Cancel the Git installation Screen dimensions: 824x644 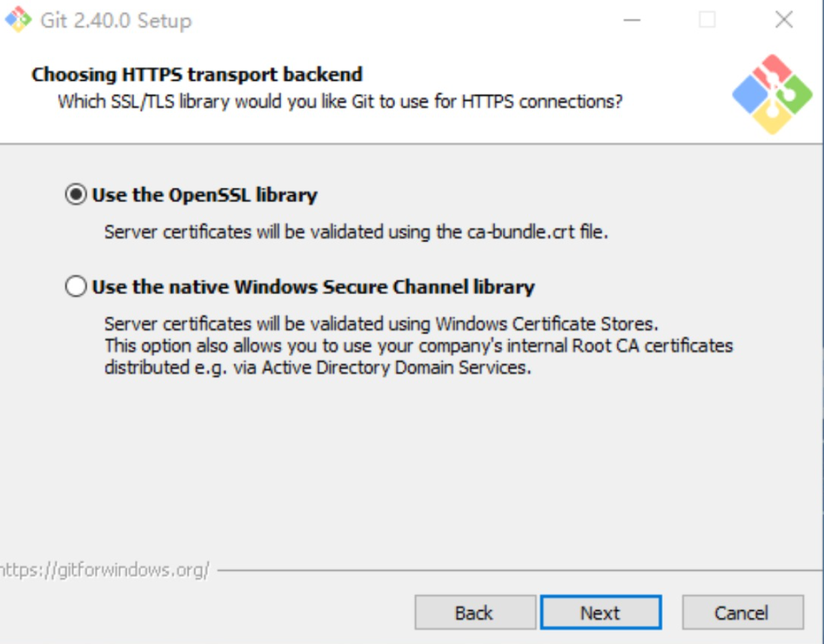pyautogui.click(x=742, y=613)
